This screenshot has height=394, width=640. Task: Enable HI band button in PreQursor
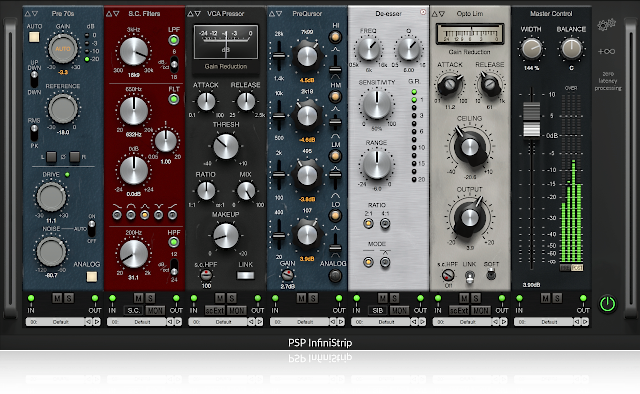(x=336, y=37)
